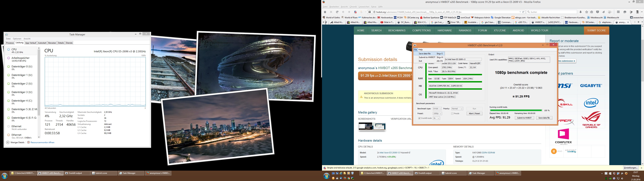Switch to the Prozesse tab

(x=10, y=43)
